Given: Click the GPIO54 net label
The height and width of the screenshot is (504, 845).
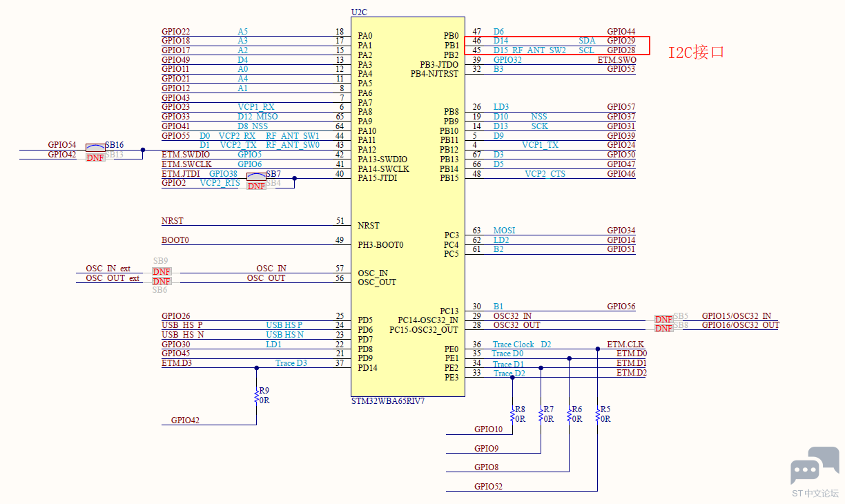Looking at the screenshot, I should click(62, 145).
